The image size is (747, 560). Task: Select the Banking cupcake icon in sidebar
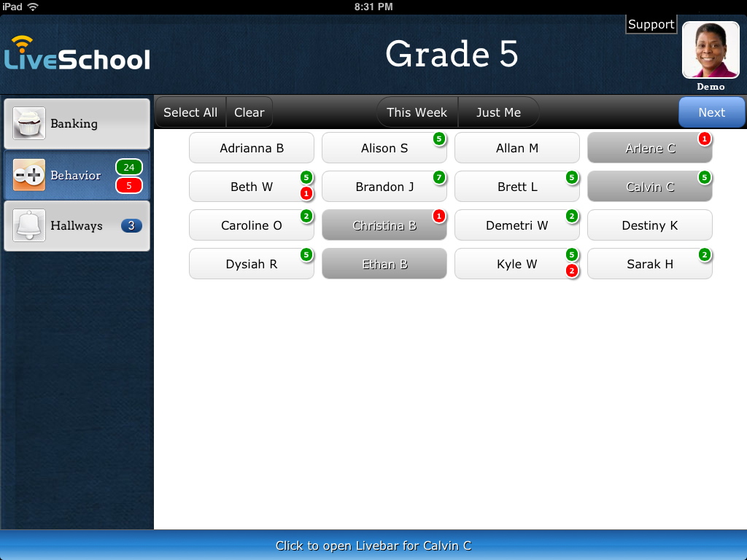(28, 124)
